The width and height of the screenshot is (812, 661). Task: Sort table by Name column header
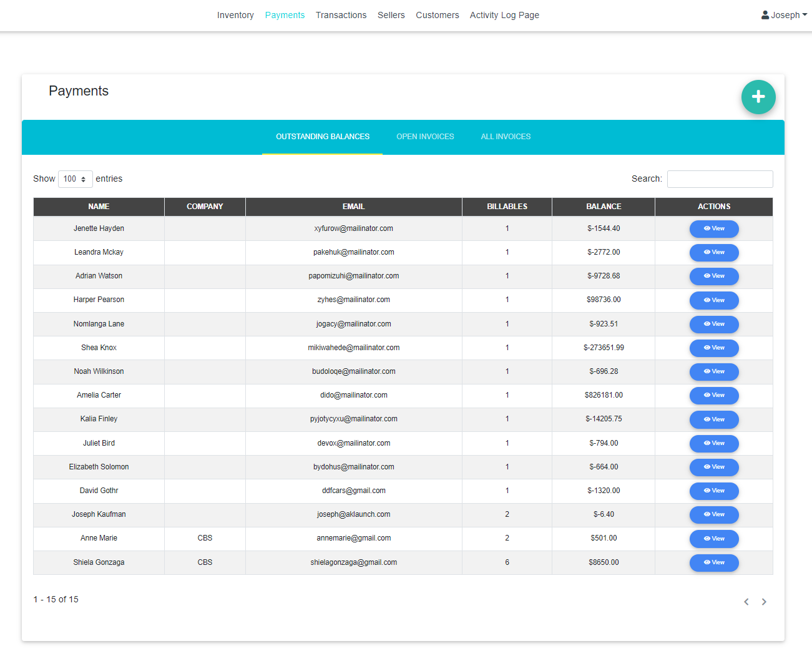pos(99,207)
